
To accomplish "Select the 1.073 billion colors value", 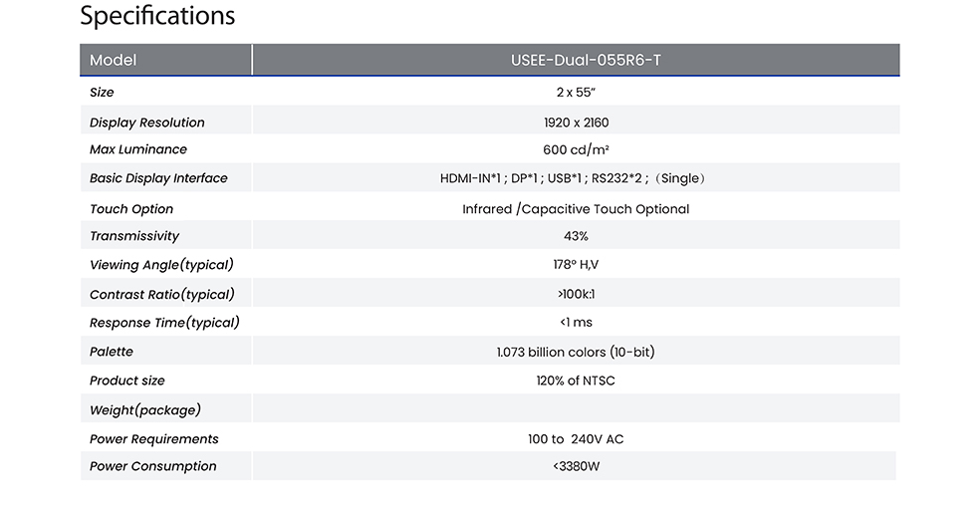I will click(576, 352).
